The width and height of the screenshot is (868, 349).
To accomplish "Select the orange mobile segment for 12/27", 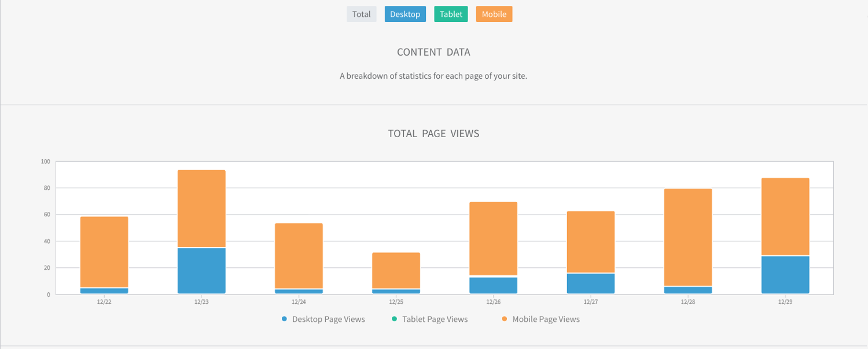I will (590, 242).
